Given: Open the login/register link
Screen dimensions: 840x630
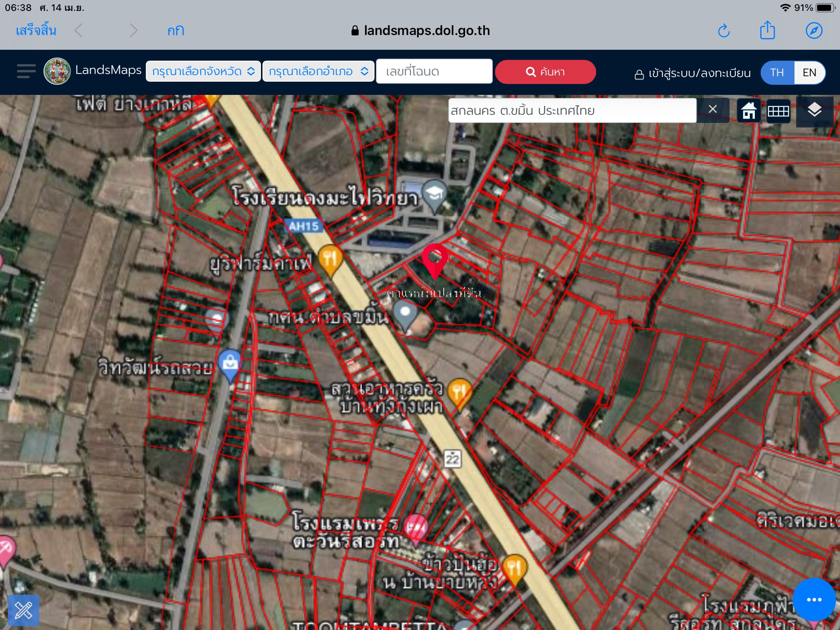Looking at the screenshot, I should (692, 73).
